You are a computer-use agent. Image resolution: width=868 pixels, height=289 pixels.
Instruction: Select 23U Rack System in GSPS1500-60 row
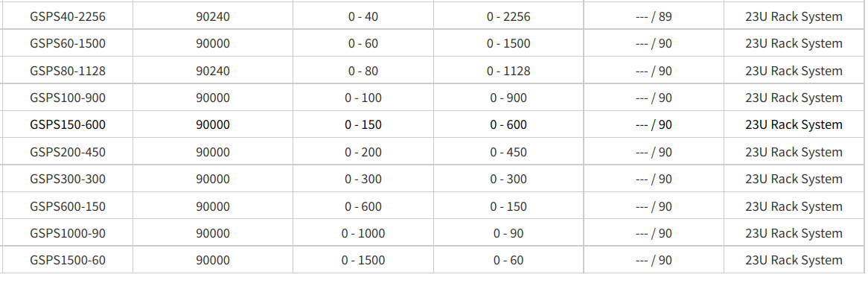pyautogui.click(x=794, y=260)
